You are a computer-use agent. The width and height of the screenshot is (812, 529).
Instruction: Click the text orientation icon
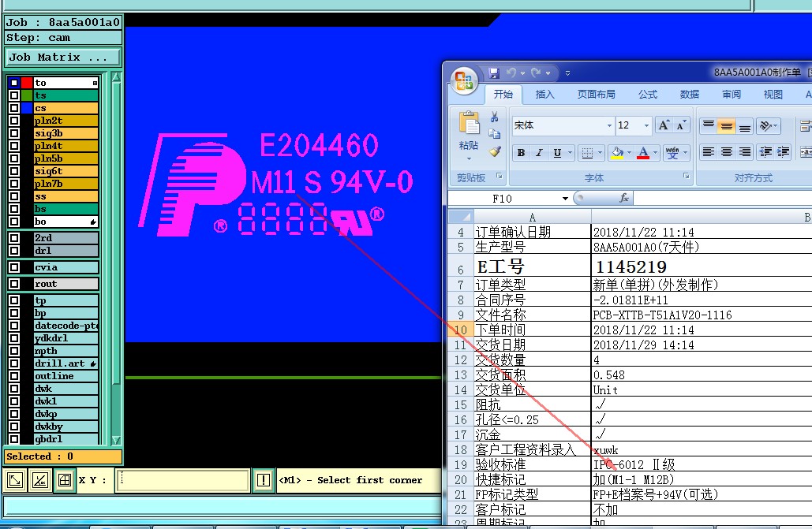pos(765,125)
